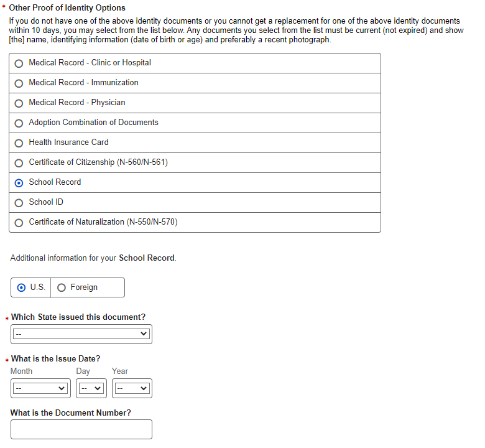Viewport: 485px width, 448px height.
Task: Choose Certificate of Citizenship (N-560/N-561)
Action: (19, 163)
